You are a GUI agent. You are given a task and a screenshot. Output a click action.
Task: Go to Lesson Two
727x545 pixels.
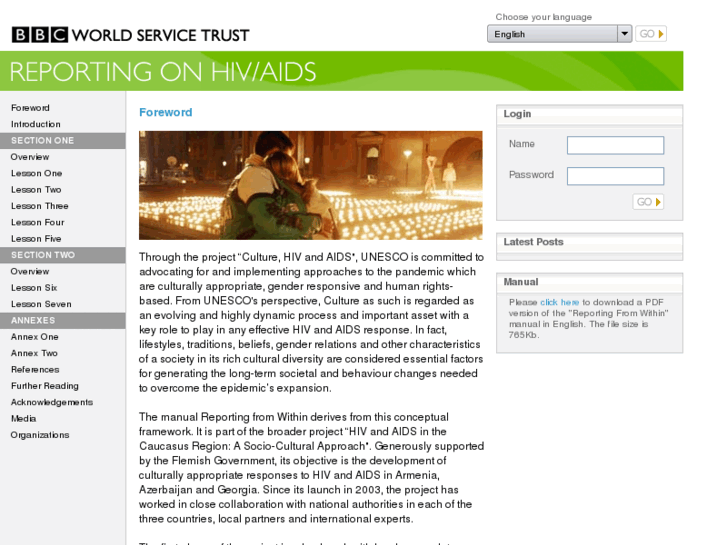36,190
